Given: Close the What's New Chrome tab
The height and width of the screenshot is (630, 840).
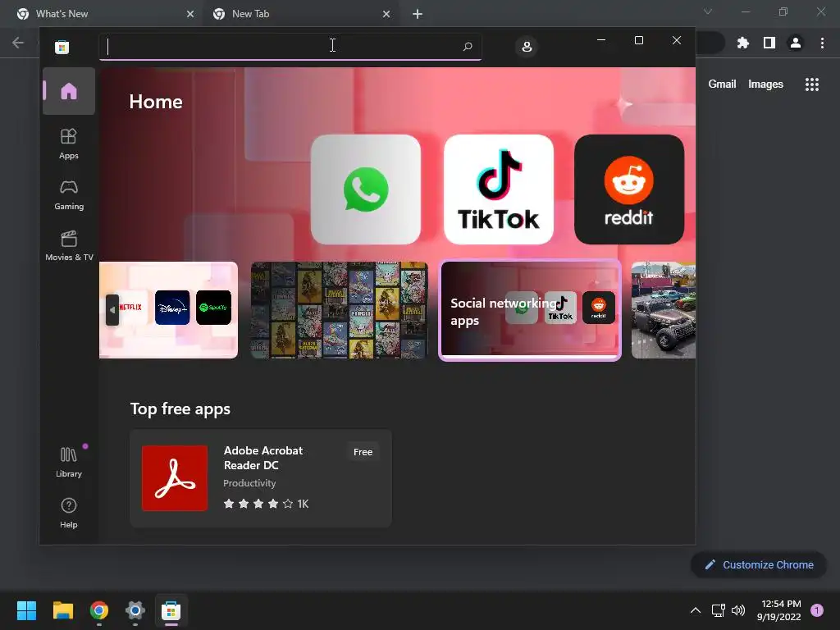Looking at the screenshot, I should point(190,15).
